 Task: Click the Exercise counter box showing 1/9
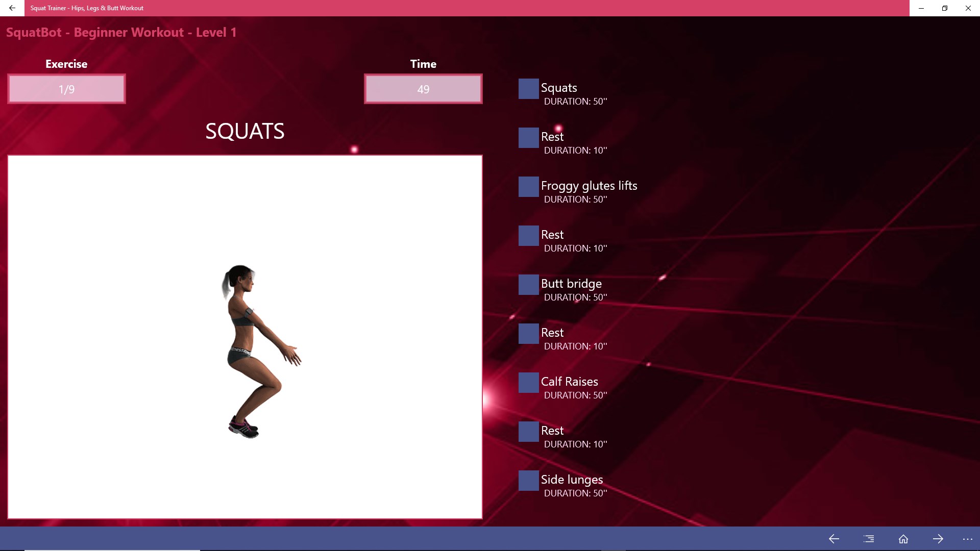(x=66, y=89)
